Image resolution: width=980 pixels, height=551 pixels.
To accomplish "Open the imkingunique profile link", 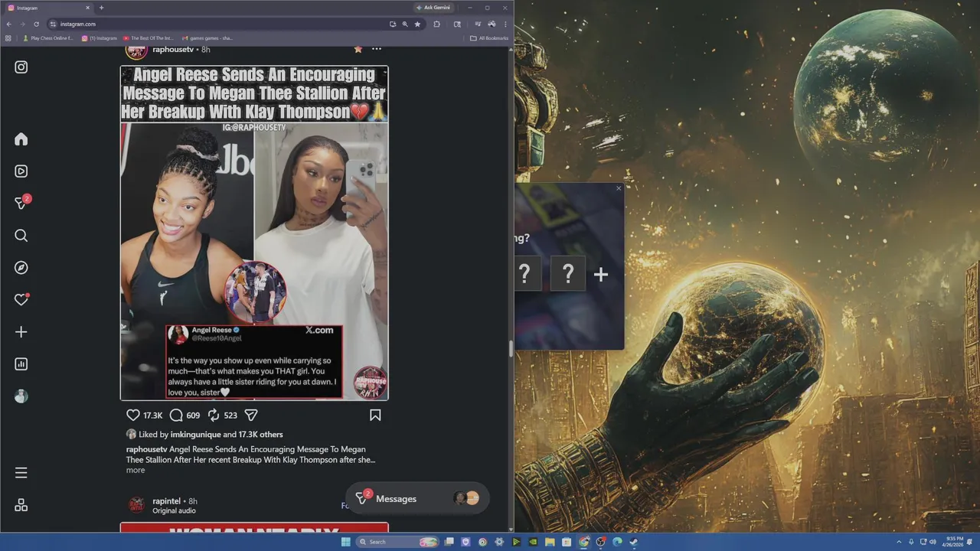I will tap(195, 435).
